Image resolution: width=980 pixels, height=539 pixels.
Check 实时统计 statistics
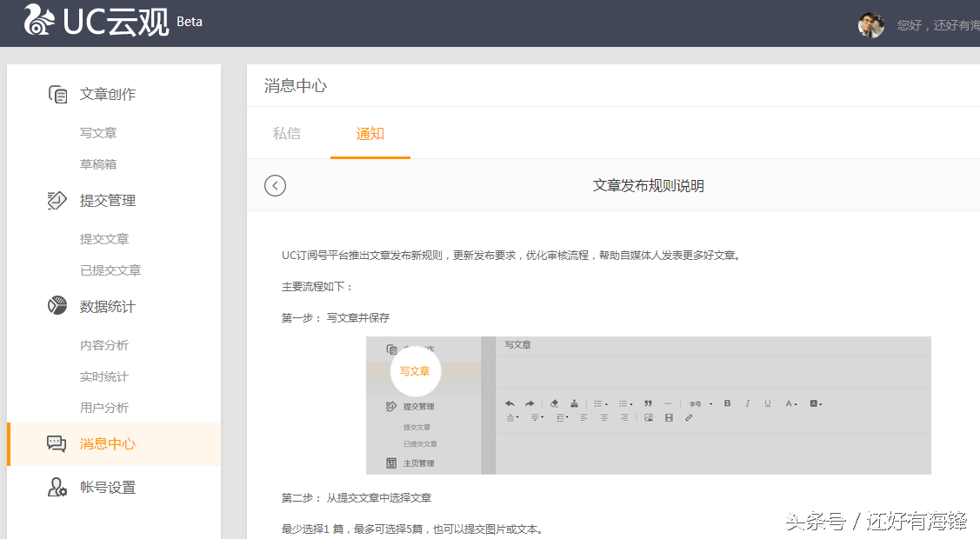point(104,376)
